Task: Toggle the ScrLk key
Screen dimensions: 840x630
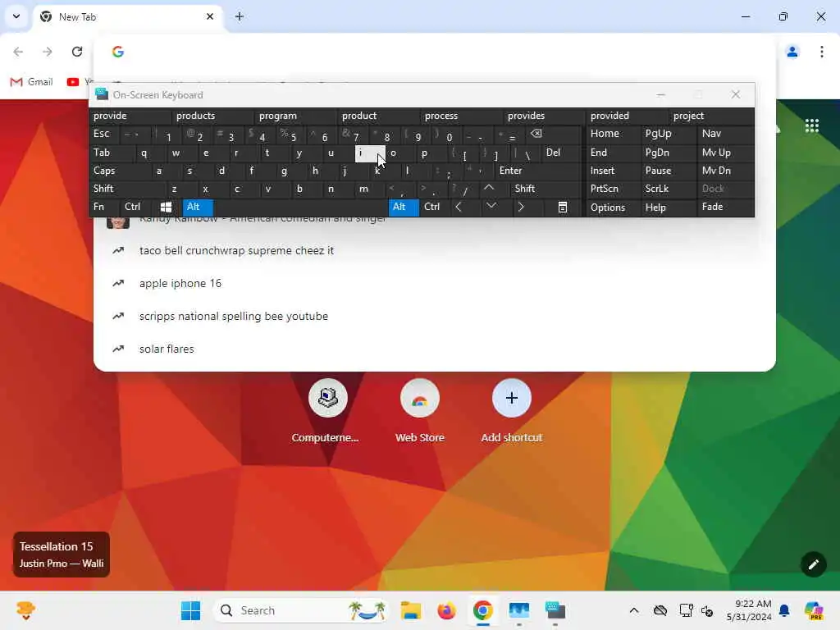Action: [x=669, y=189]
